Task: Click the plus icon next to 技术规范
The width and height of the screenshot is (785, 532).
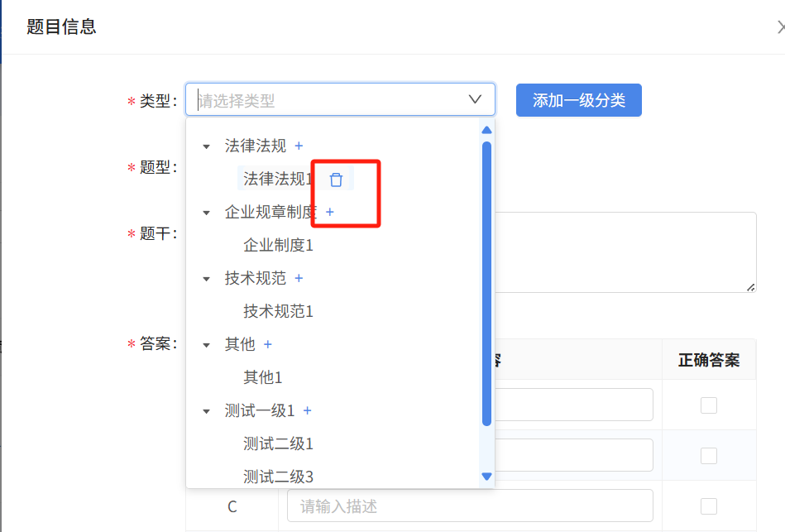Action: click(x=299, y=279)
